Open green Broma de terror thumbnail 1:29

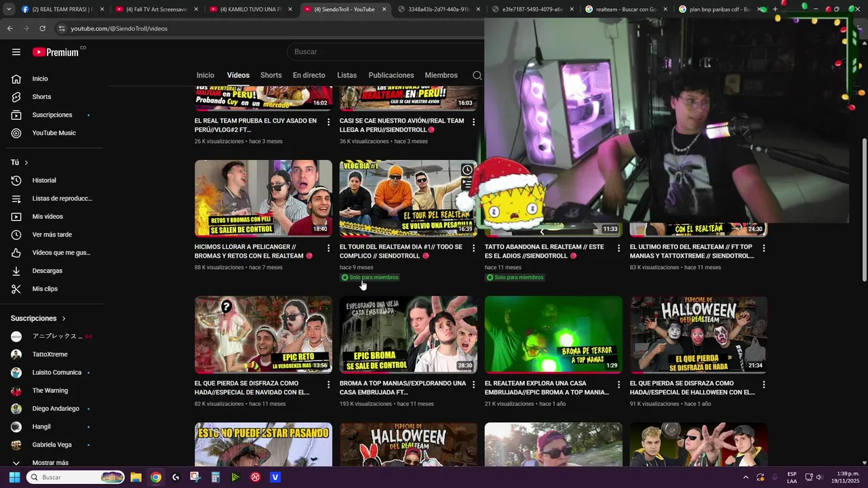553,335
